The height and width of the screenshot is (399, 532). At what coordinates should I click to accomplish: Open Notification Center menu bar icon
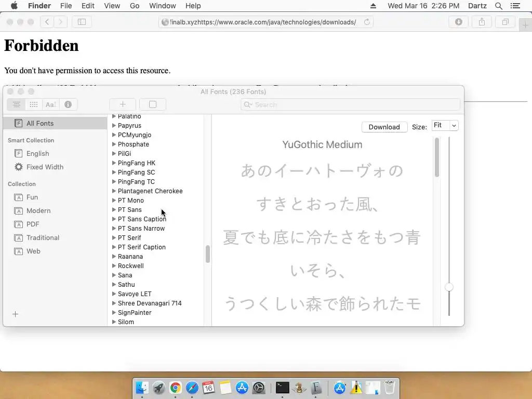(x=515, y=6)
